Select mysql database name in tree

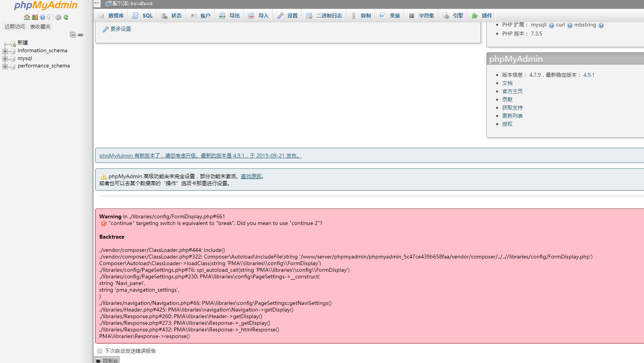pyautogui.click(x=25, y=58)
